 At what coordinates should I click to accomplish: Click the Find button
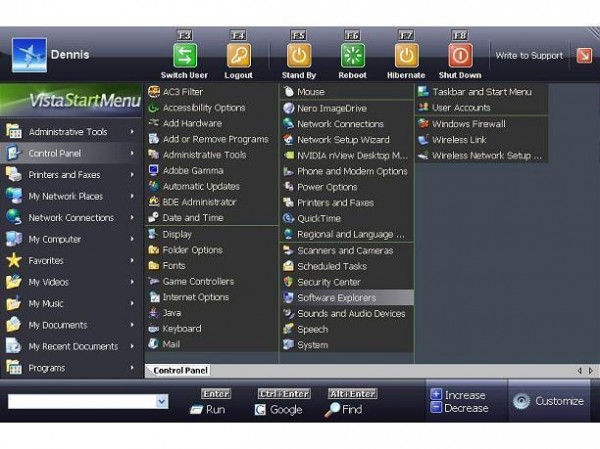tap(343, 410)
